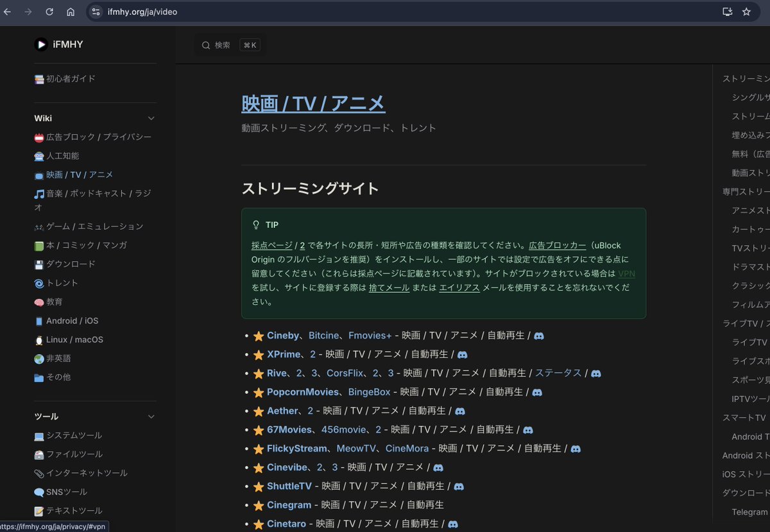Open Android / iOS sidebar page
Image resolution: width=770 pixels, height=532 pixels.
click(67, 321)
